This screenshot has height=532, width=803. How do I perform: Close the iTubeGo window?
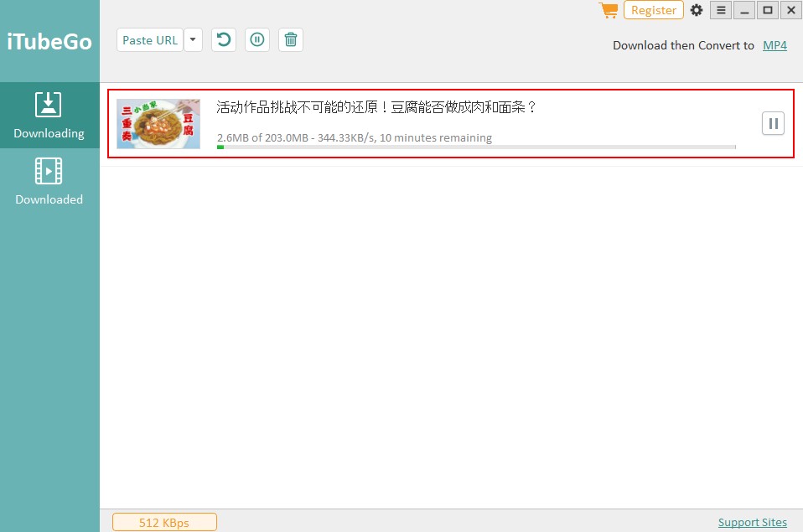coord(791,10)
